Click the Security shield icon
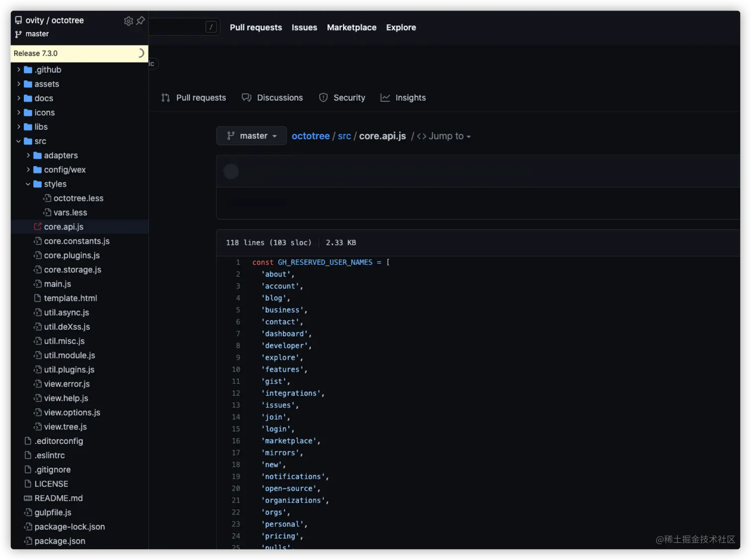This screenshot has height=560, width=751. tap(323, 98)
